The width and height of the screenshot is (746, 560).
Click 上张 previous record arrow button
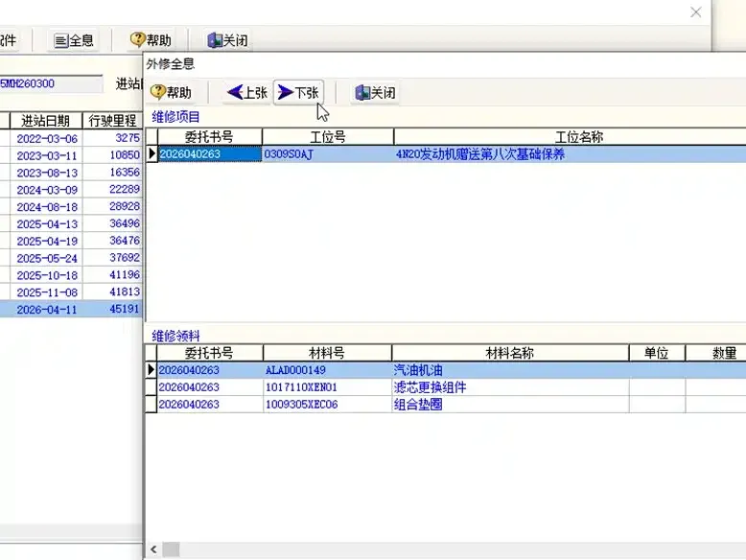247,92
